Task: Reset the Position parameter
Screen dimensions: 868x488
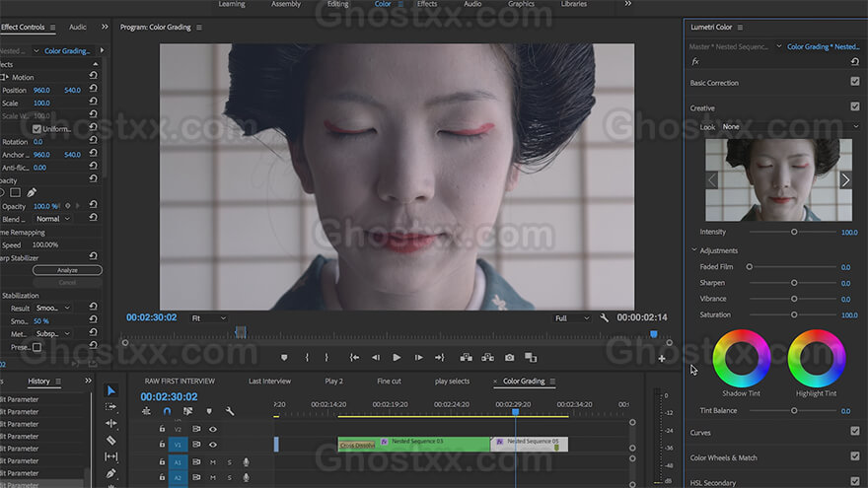Action: point(93,89)
